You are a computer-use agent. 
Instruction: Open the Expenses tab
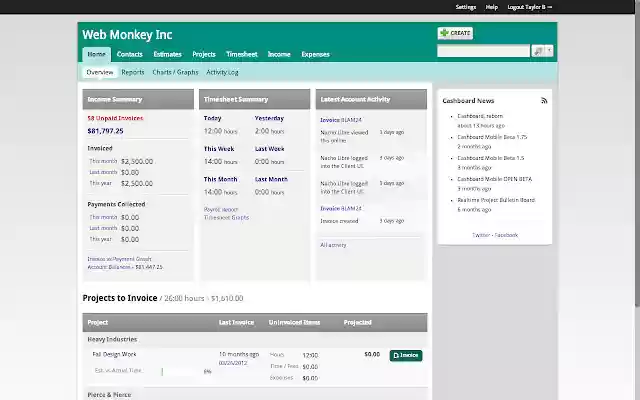315,54
